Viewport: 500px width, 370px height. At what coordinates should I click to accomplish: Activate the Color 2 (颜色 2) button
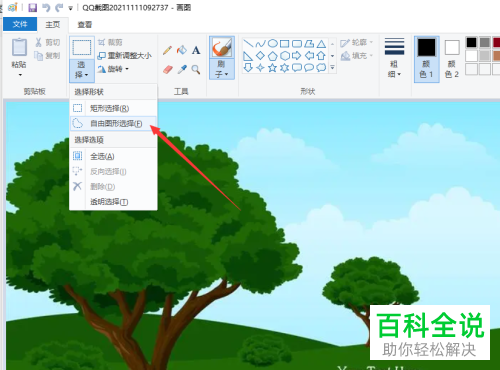(x=452, y=59)
